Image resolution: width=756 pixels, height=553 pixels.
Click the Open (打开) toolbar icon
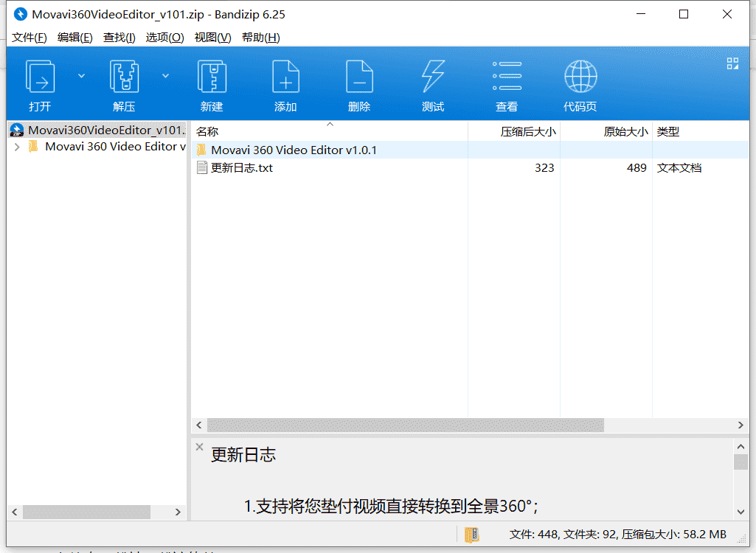pos(40,76)
